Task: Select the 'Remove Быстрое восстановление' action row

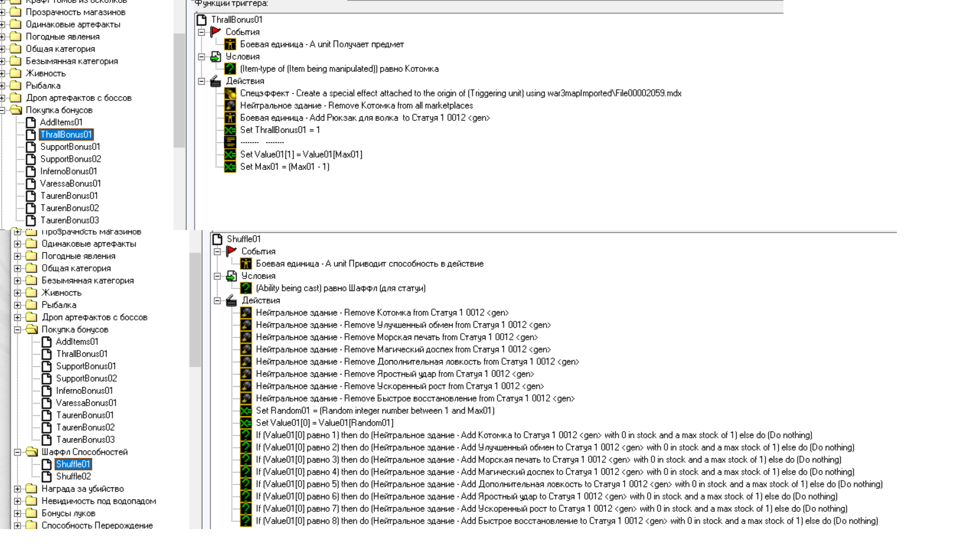Action: pos(415,398)
